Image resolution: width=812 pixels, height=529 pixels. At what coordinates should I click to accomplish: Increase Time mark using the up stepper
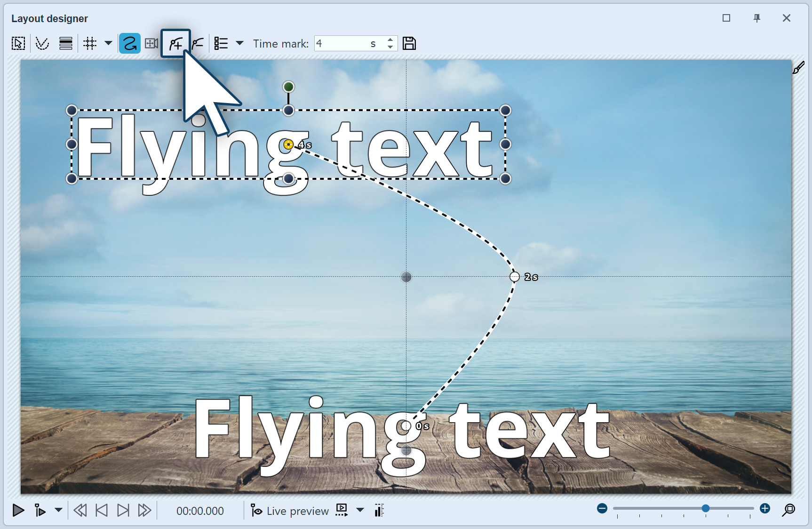point(390,40)
